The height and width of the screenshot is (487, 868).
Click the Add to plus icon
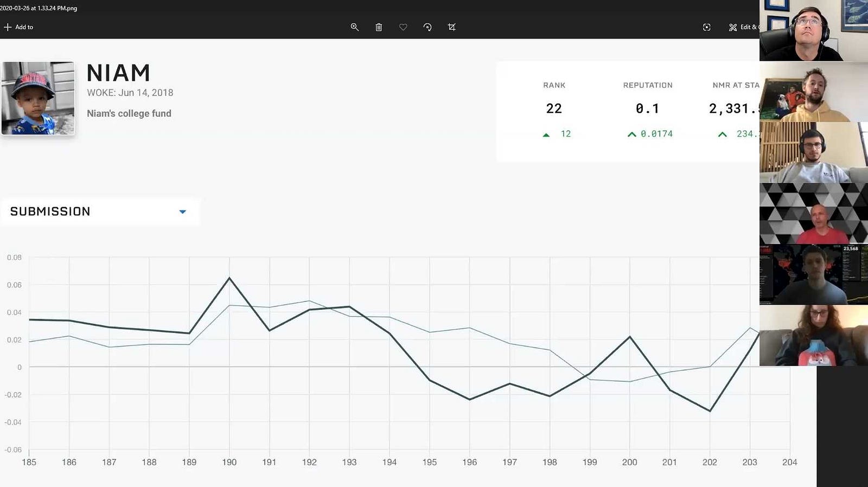8,27
